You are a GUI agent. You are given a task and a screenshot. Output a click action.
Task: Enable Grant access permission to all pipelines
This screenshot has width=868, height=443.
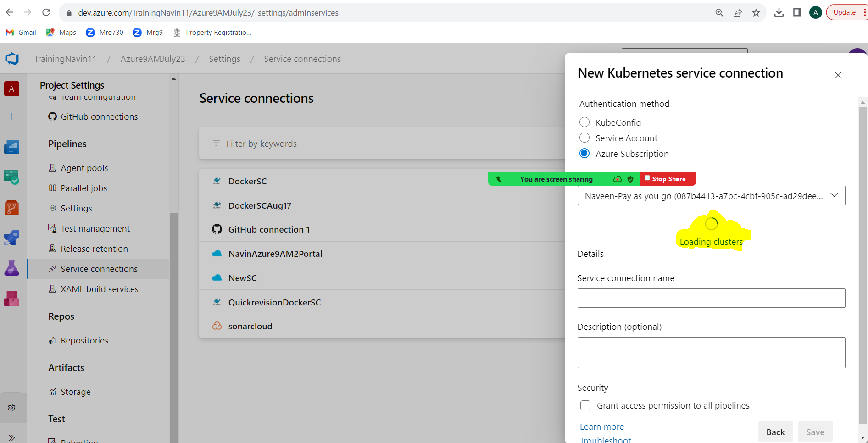tap(585, 405)
